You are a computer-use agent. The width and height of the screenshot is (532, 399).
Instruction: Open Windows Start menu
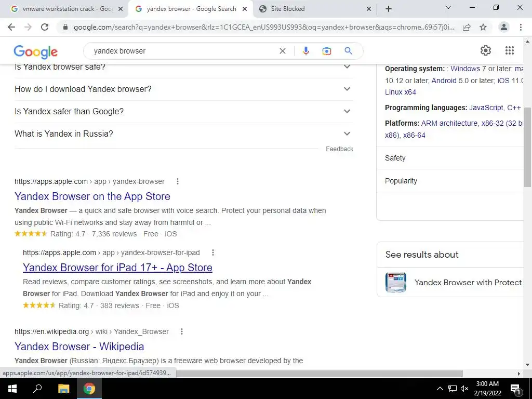click(x=12, y=389)
